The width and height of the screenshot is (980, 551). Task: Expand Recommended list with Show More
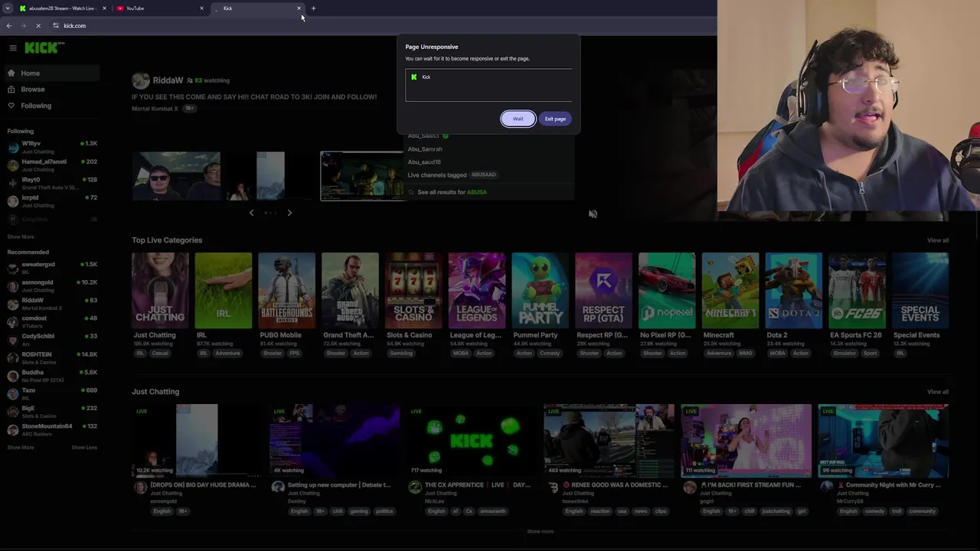21,448
